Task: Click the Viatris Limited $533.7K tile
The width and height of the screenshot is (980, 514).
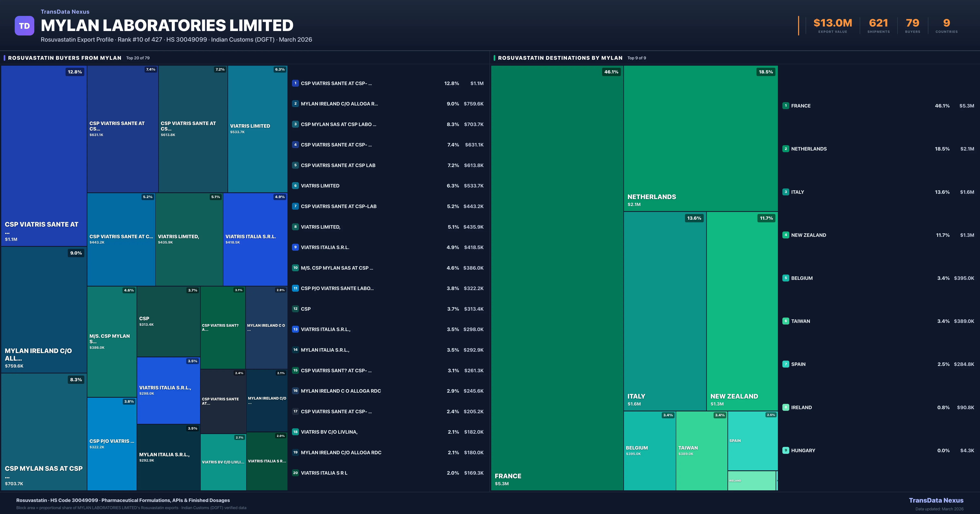Action: 257,129
